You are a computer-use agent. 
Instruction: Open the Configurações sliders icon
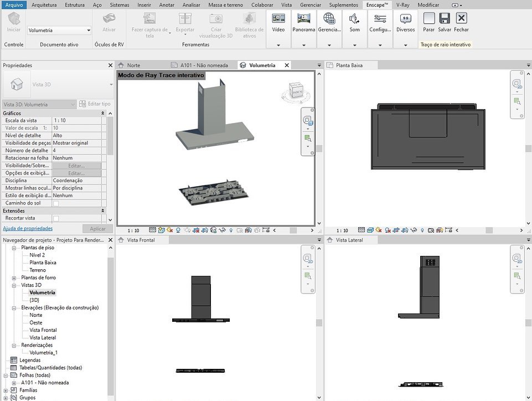(x=380, y=18)
